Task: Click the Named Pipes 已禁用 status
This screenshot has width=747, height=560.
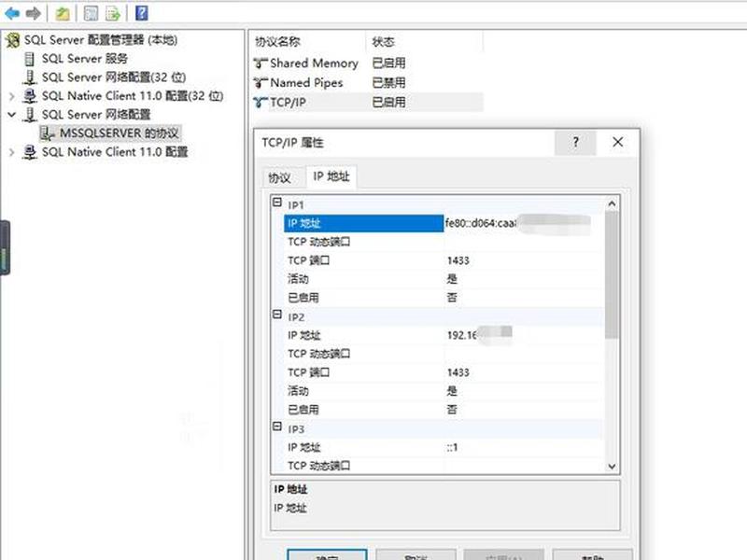Action: pyautogui.click(x=389, y=83)
